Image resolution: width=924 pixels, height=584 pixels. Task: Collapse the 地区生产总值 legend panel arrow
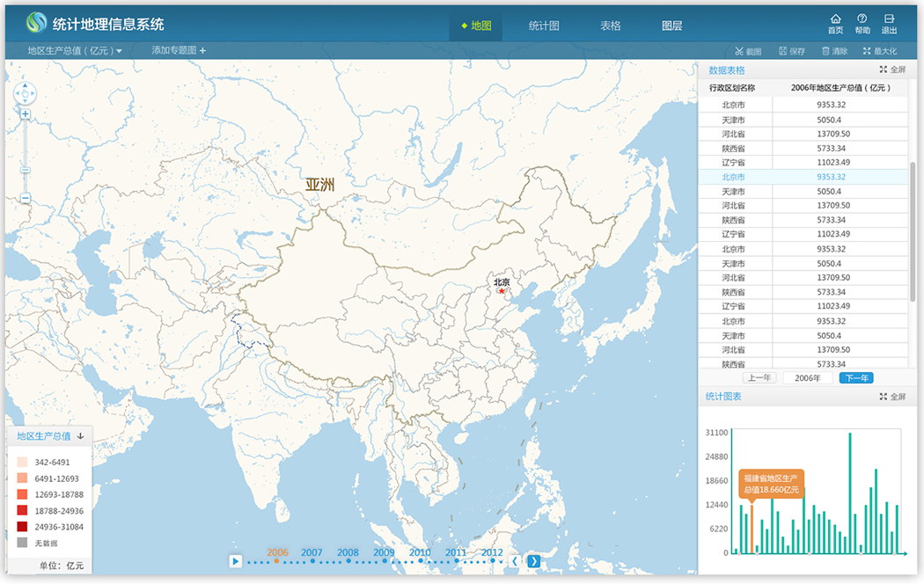[80, 436]
